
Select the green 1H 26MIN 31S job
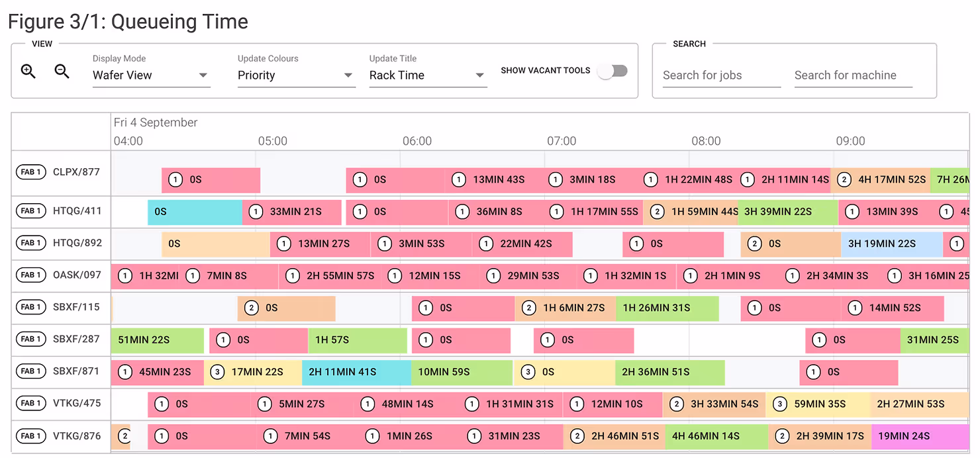(667, 308)
